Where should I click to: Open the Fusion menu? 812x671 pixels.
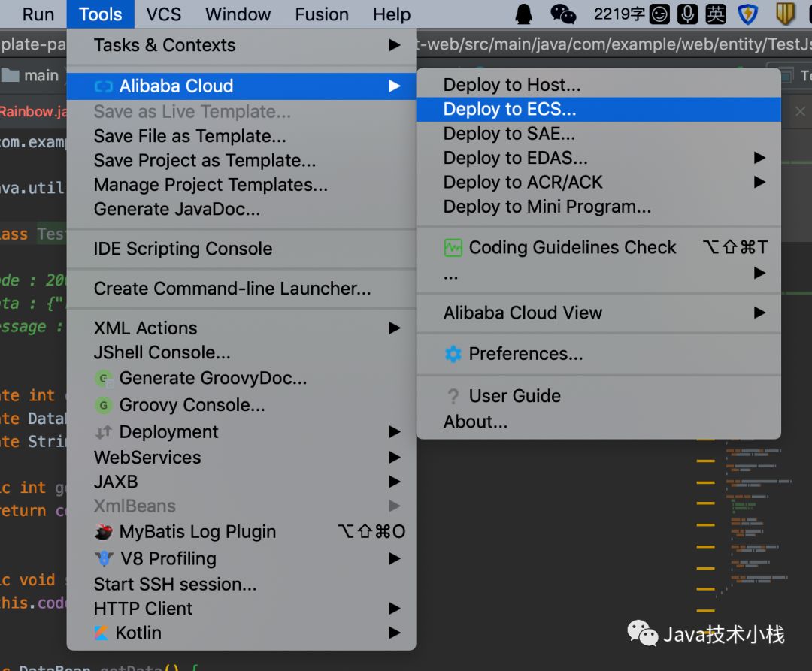322,14
